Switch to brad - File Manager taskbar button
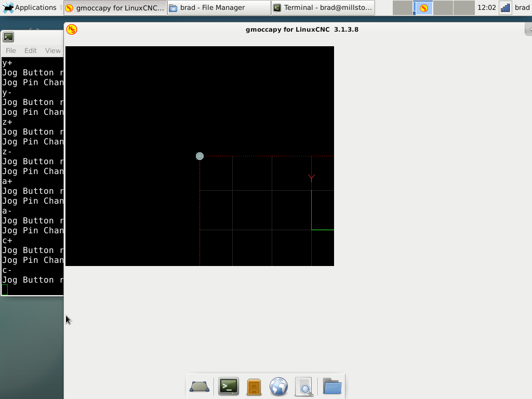 point(219,8)
